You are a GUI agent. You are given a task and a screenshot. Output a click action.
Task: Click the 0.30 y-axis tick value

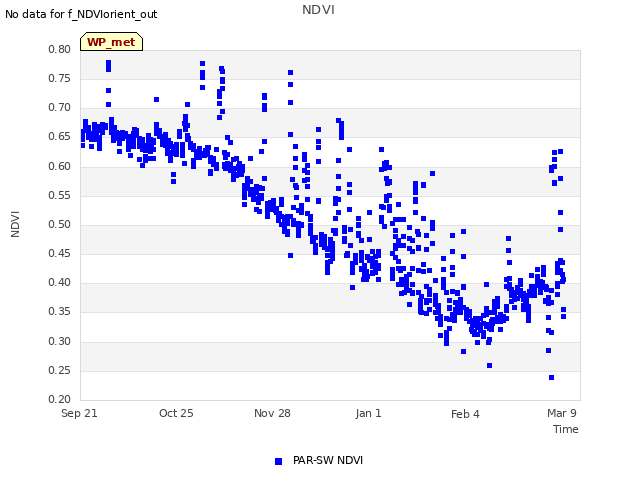coord(60,341)
